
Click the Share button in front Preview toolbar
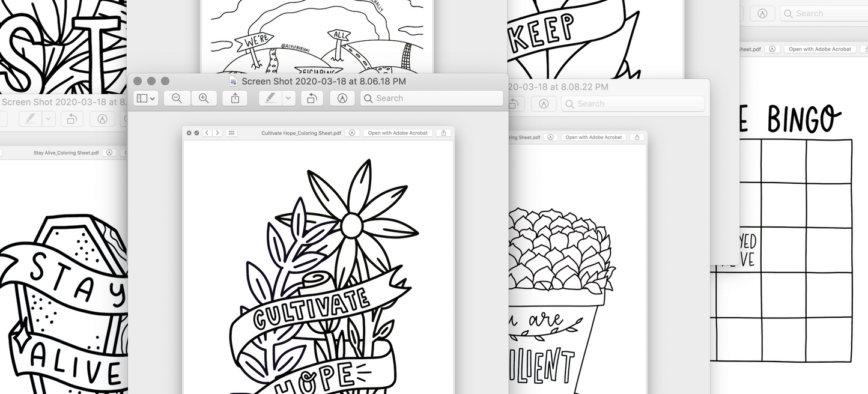235,98
